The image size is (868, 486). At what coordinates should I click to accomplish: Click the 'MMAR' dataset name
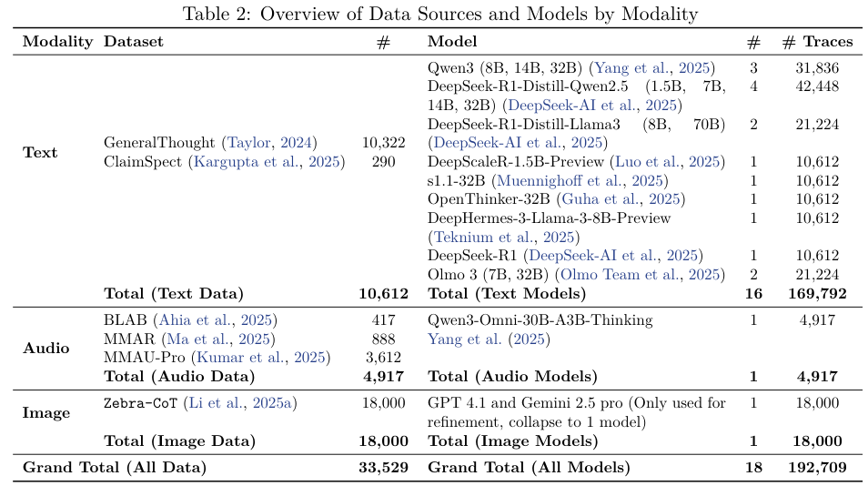tap(129, 339)
